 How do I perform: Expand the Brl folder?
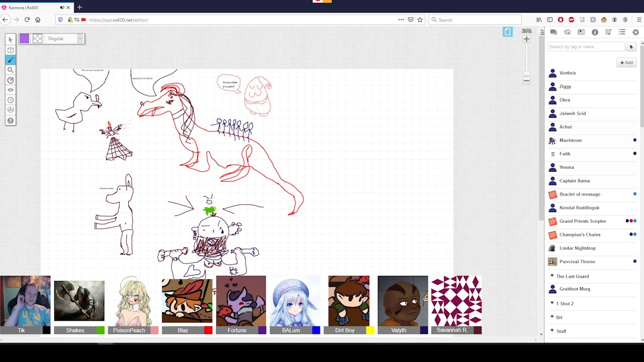click(x=552, y=317)
